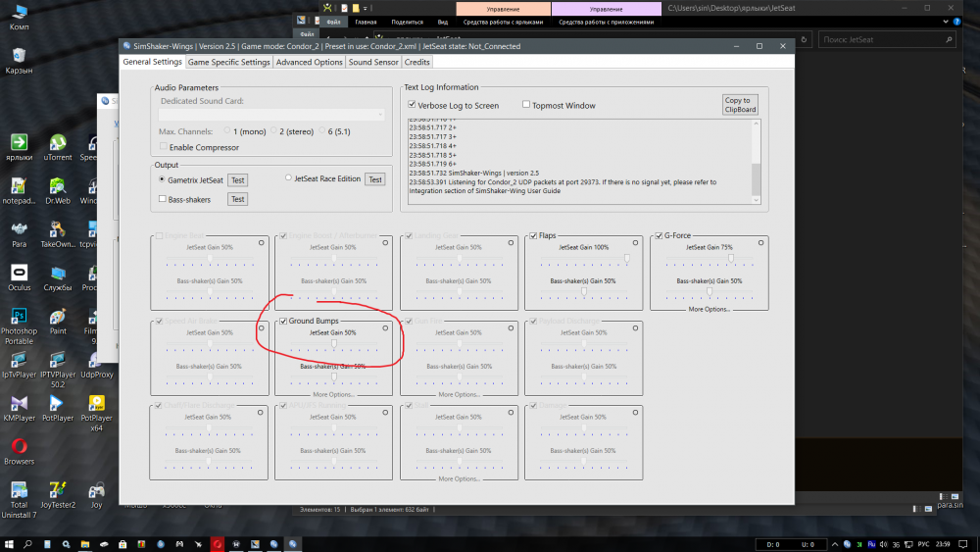Open the Total Uninstall 7 desktop icon
This screenshot has width=980, height=552.
coord(19,499)
